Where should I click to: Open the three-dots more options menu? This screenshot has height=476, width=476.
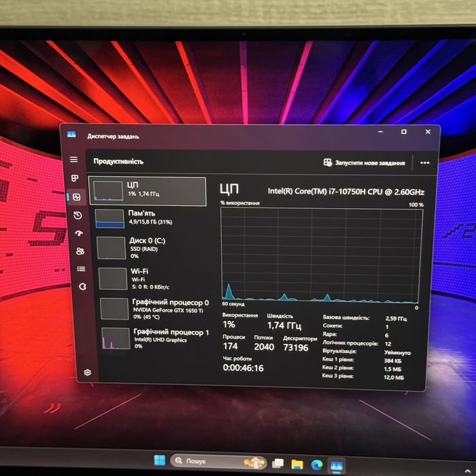(x=425, y=163)
